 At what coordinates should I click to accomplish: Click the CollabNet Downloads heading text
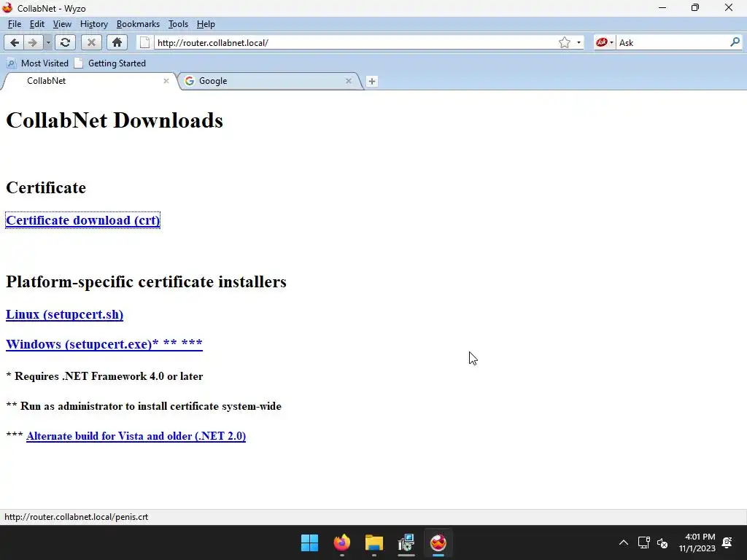(115, 120)
